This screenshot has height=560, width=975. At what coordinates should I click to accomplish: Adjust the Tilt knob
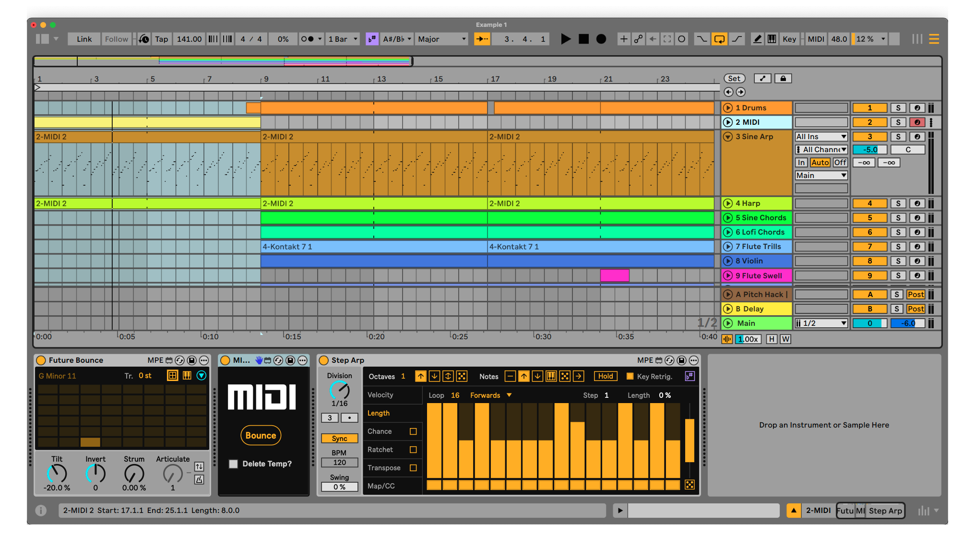point(57,474)
